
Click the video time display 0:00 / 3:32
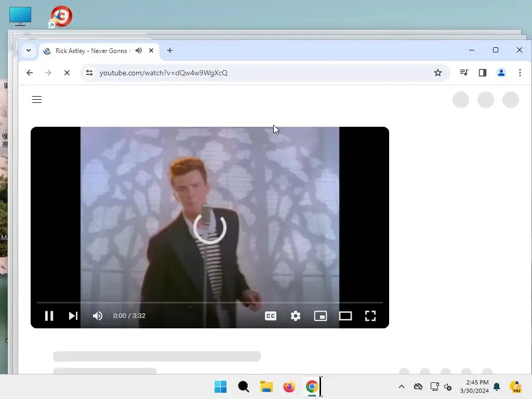129,316
